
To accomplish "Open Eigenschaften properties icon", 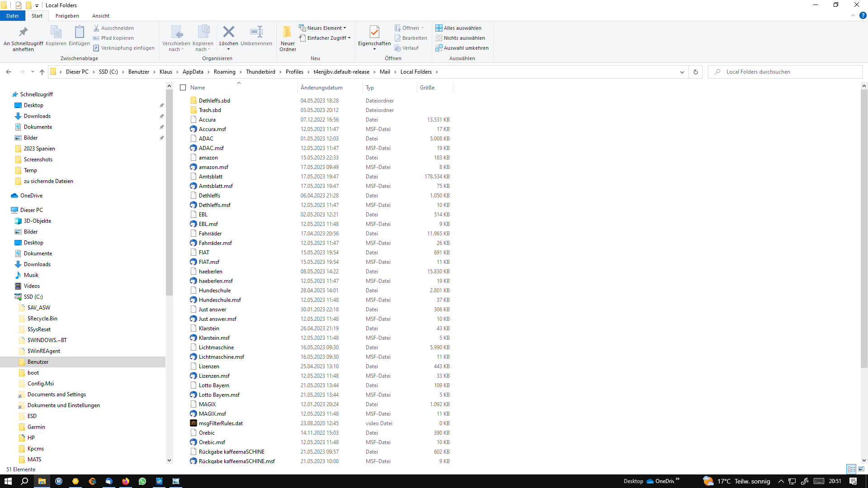I will tap(374, 32).
